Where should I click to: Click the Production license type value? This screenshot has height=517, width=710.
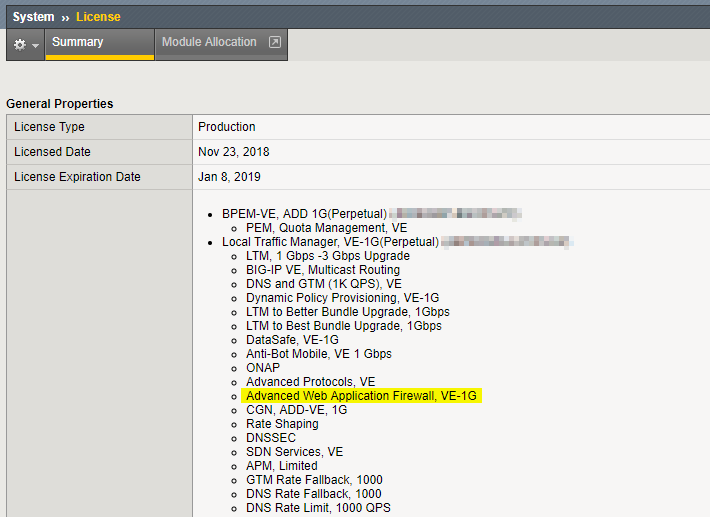pos(227,127)
